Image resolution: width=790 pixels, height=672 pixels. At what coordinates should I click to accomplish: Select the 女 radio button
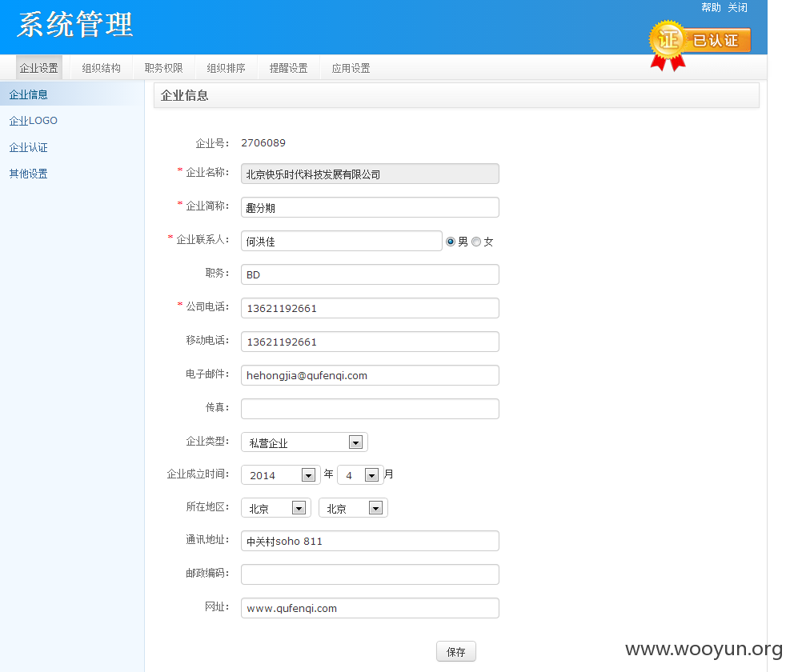pyautogui.click(x=476, y=242)
